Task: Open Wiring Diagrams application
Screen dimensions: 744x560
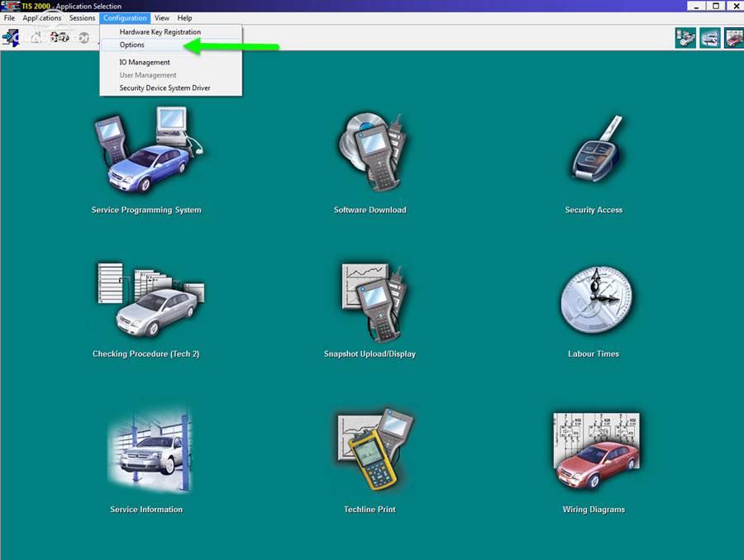Action: click(596, 451)
